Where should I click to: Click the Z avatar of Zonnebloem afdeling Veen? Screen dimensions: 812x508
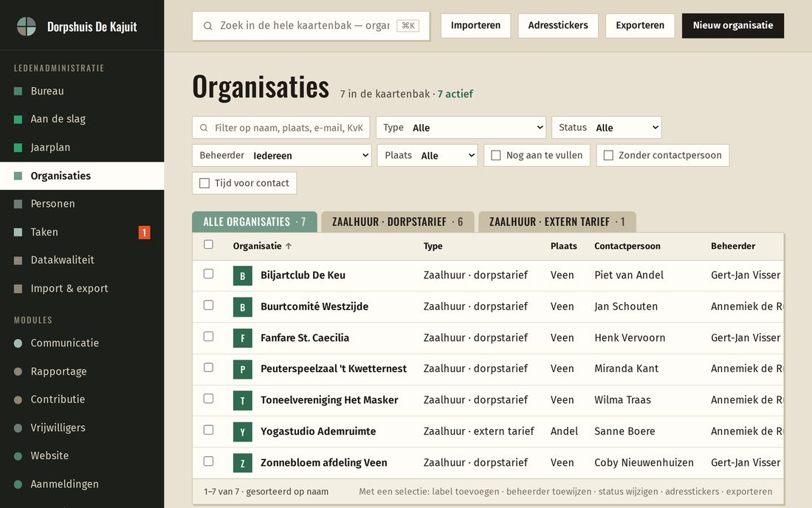click(242, 463)
